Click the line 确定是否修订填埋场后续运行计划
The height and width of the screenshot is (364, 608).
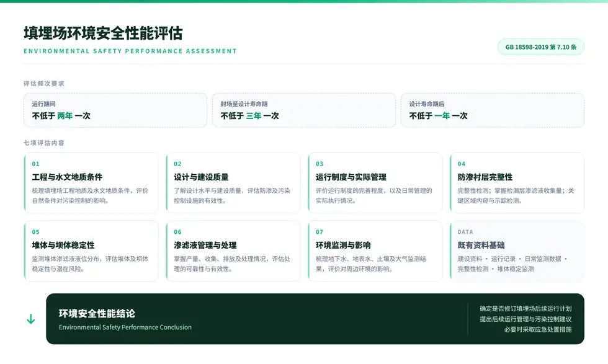pos(525,309)
